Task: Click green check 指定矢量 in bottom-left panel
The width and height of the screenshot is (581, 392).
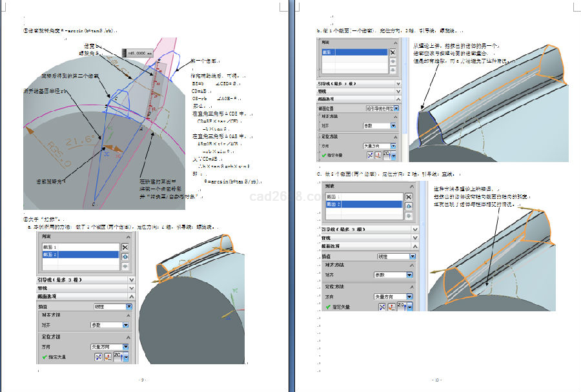Action: tap(45, 357)
